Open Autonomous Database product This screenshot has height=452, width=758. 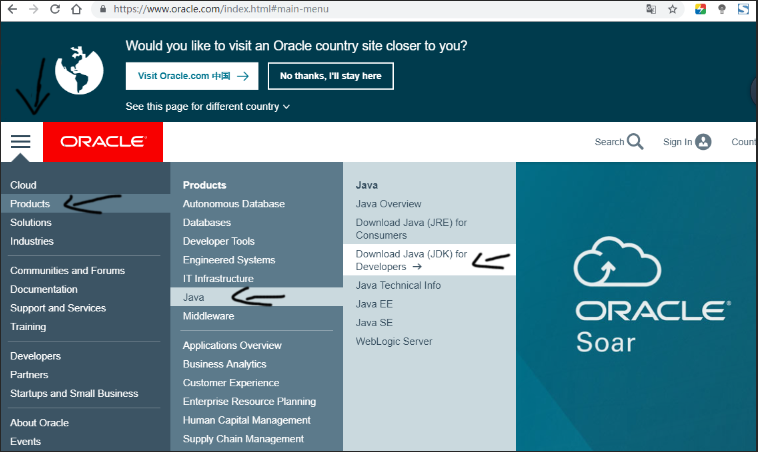[234, 204]
